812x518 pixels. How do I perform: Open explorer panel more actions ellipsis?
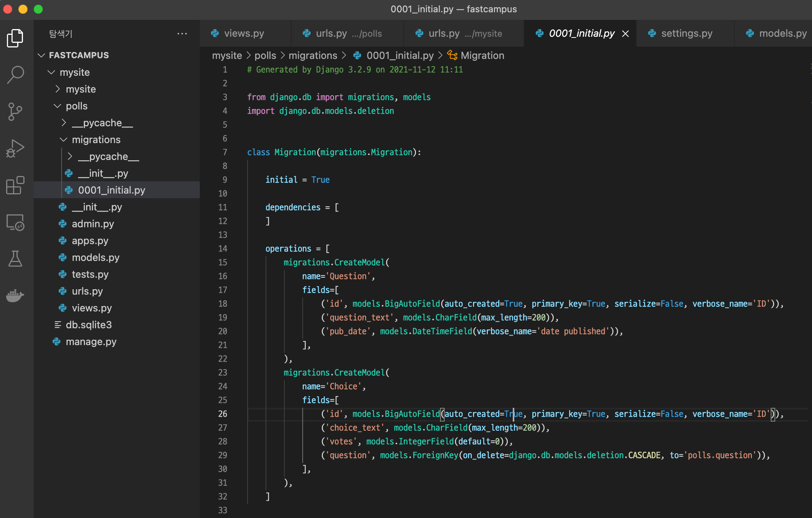(182, 34)
